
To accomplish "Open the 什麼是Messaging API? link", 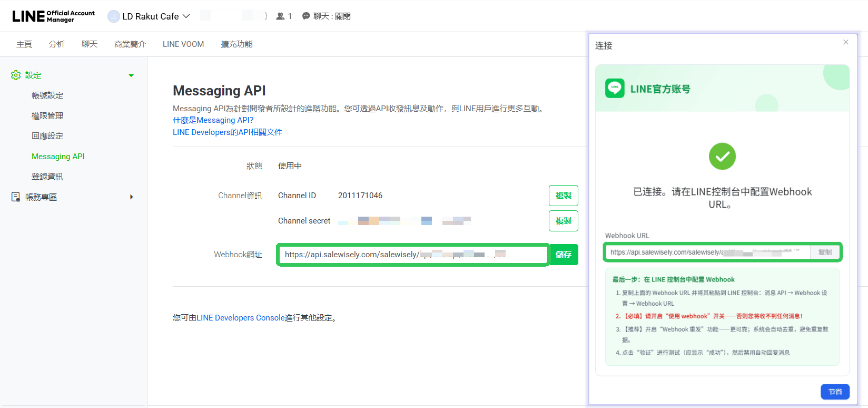I will [213, 120].
